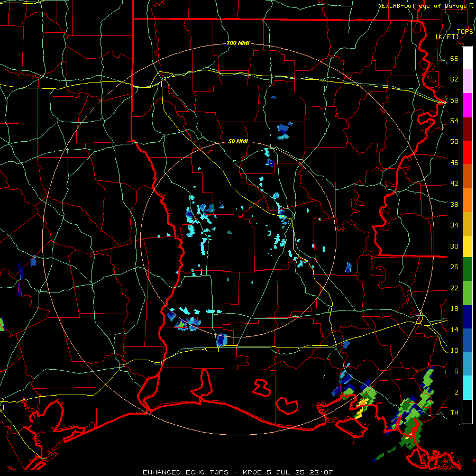Click the "62" legend value
Screen dimensions: 476x476
454,79
